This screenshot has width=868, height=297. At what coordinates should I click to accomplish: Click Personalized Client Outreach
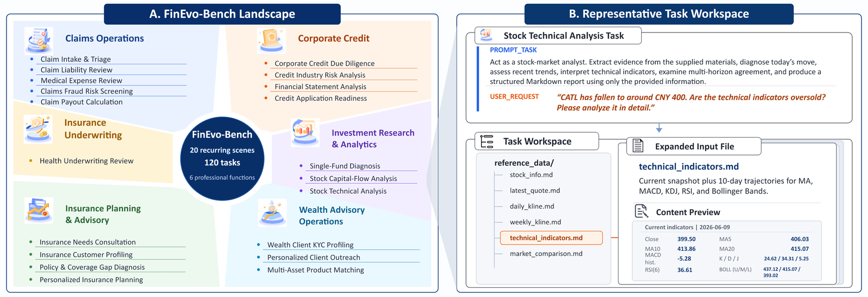pyautogui.click(x=314, y=257)
